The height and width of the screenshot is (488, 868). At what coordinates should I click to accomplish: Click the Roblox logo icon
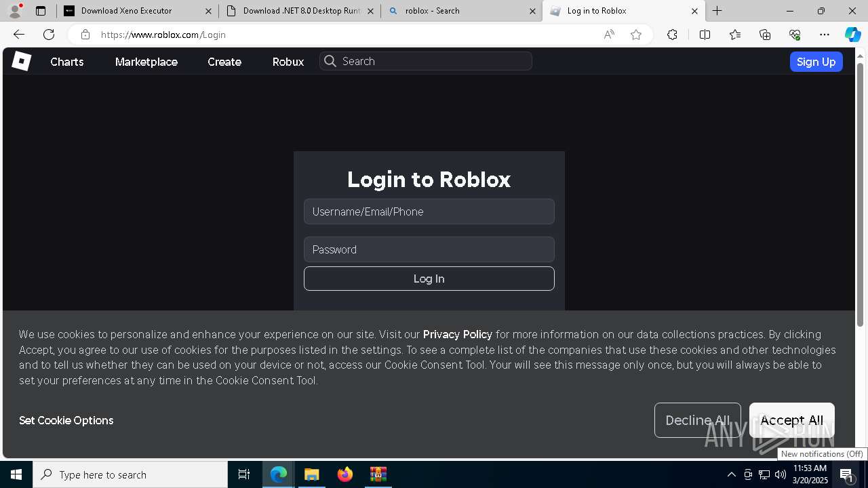click(21, 61)
